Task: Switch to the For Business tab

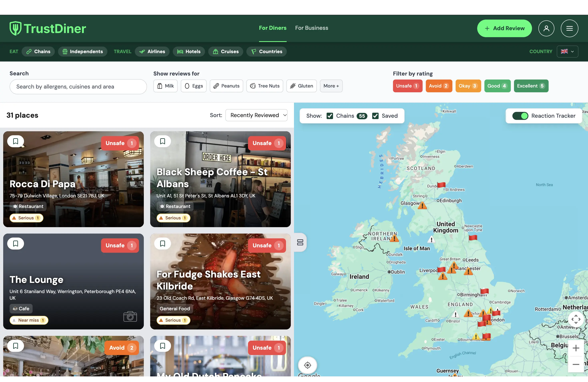Action: 312,28
